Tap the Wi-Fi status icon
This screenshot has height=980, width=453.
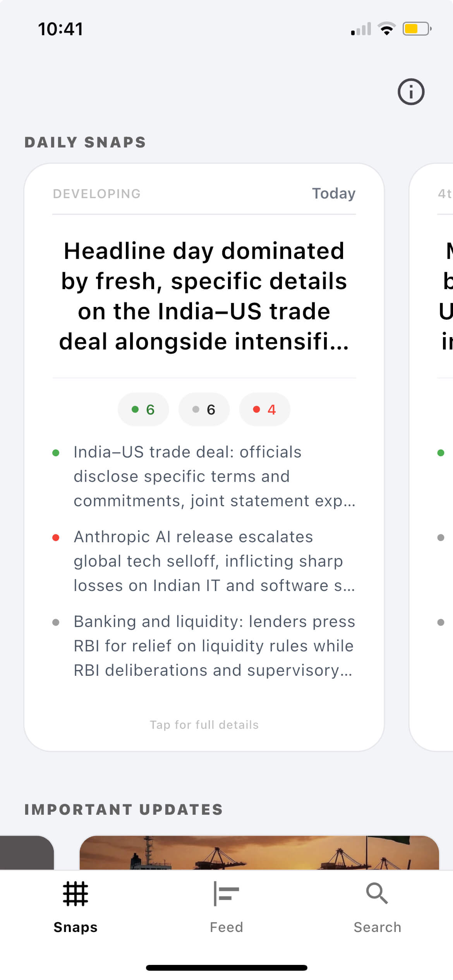click(x=386, y=29)
